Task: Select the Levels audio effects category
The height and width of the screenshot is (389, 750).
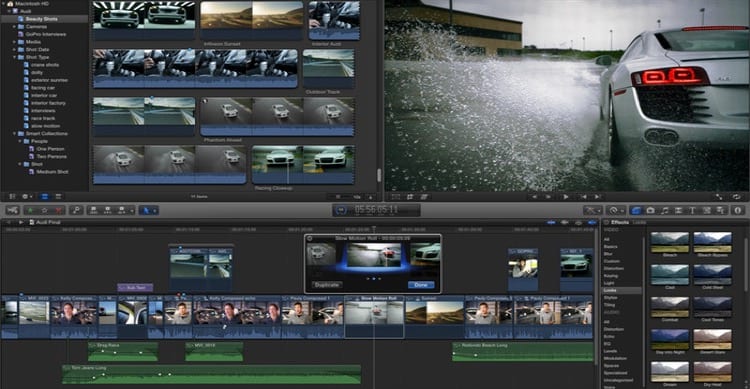Action: pos(610,351)
